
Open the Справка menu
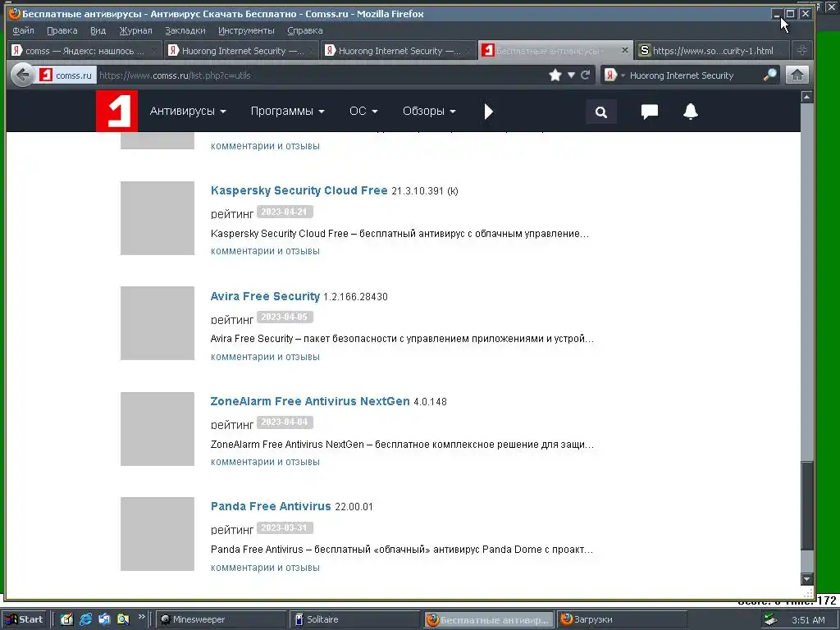305,30
